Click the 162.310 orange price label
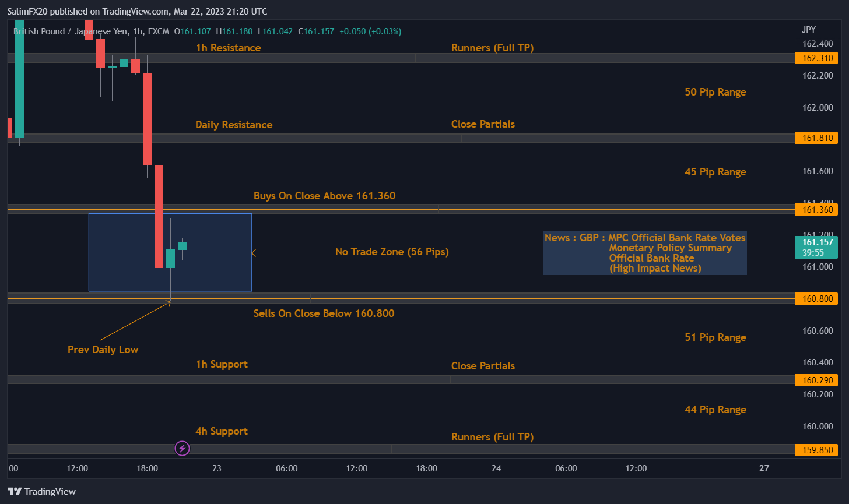The height and width of the screenshot is (504, 849). point(816,58)
